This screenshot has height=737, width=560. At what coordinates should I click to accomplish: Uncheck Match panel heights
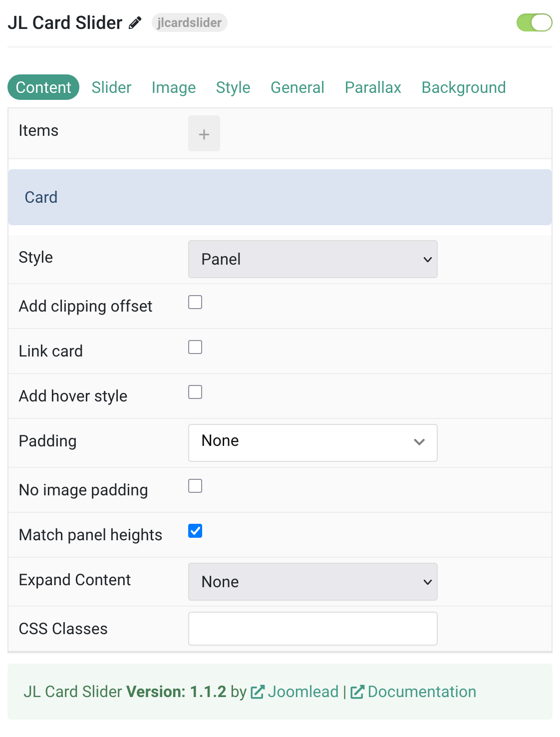tap(195, 531)
